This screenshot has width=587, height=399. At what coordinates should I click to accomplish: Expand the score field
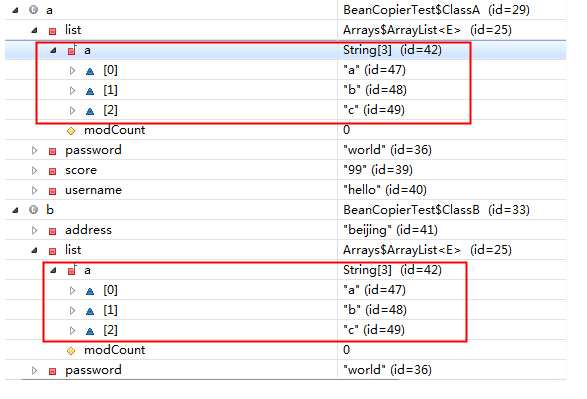[x=34, y=170]
